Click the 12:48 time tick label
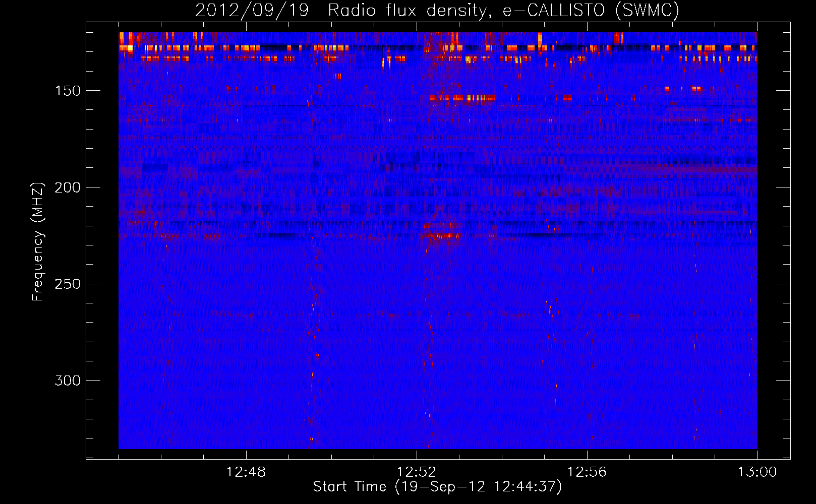Screen dimensions: 816x504 tap(246, 472)
